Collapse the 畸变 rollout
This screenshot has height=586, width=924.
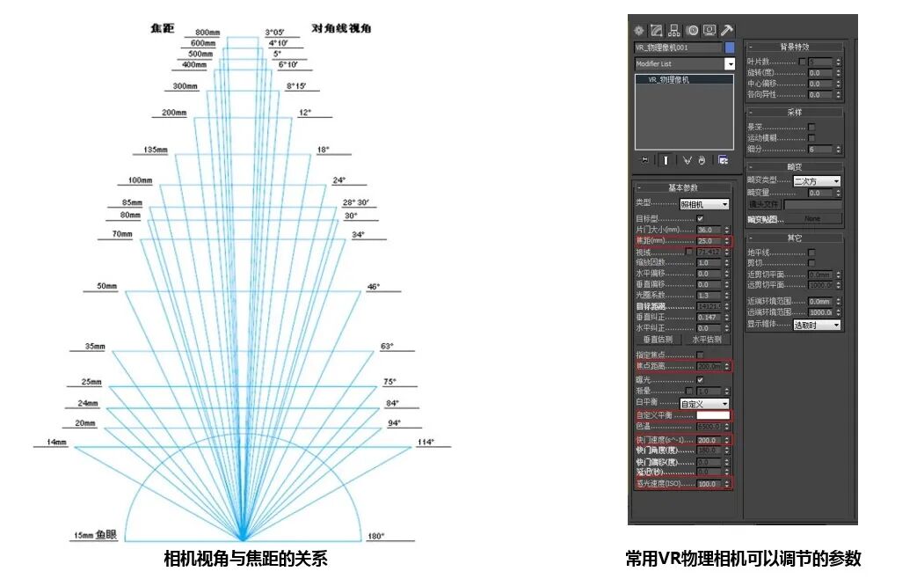click(x=795, y=167)
